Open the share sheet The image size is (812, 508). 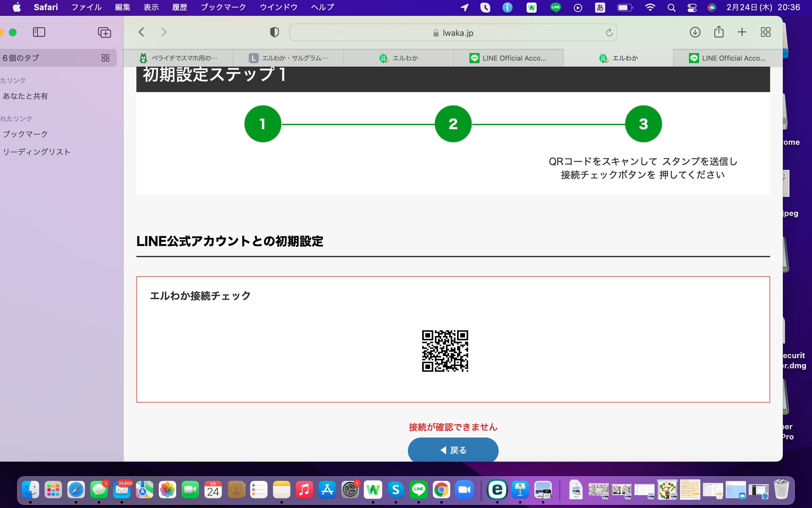(x=719, y=31)
